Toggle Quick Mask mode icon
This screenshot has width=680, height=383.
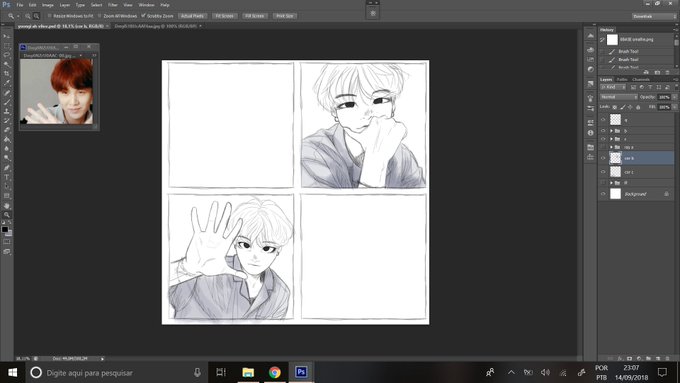(7, 242)
